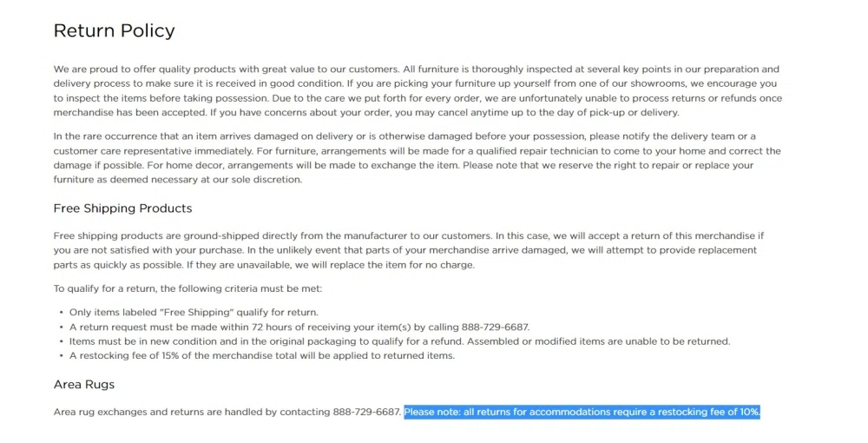Image resolution: width=868 pixels, height=443 pixels.
Task: Click phone number 888-729-6687 in Area Rugs section
Action: click(366, 412)
